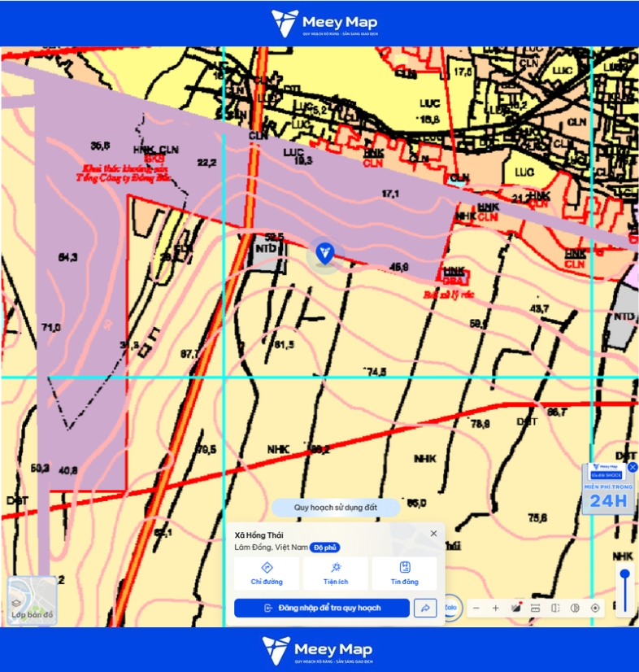Open Tin đăng listings
The height and width of the screenshot is (672, 639).
pos(405,574)
